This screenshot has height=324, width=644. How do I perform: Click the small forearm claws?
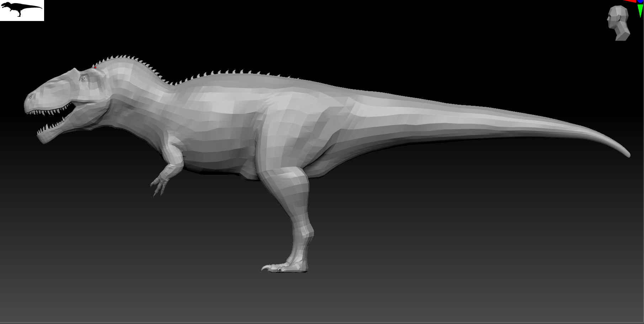click(x=158, y=186)
